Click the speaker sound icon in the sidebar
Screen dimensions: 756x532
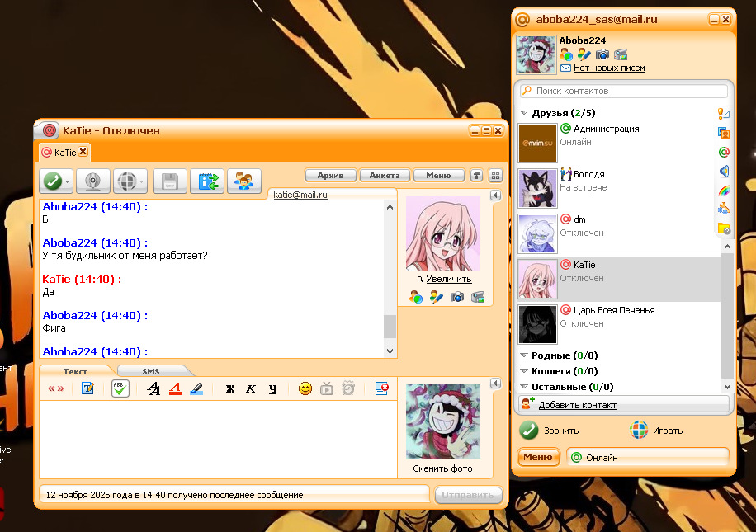click(724, 171)
